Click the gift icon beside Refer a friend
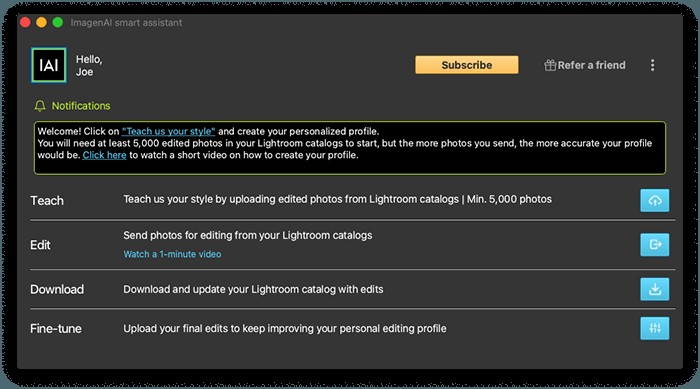 [x=550, y=65]
